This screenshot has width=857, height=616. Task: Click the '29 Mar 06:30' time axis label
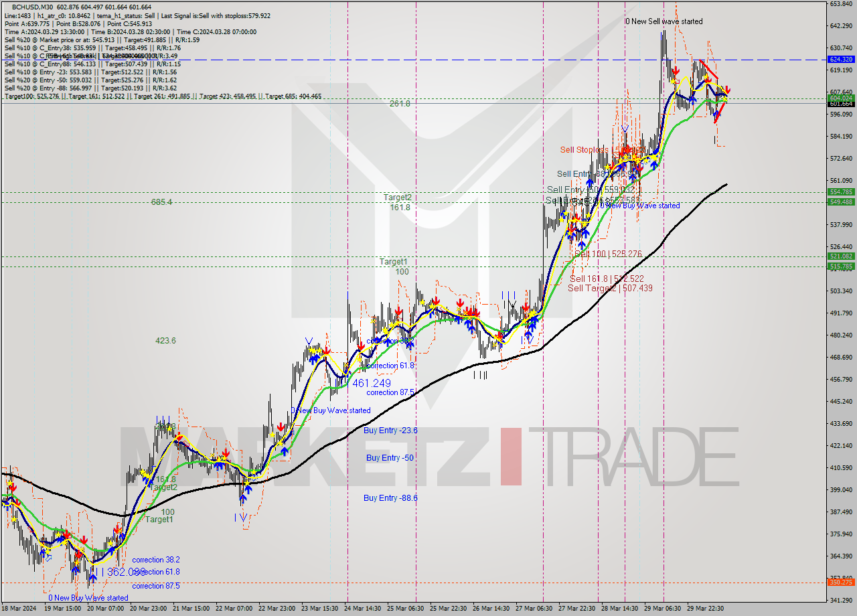(x=663, y=609)
